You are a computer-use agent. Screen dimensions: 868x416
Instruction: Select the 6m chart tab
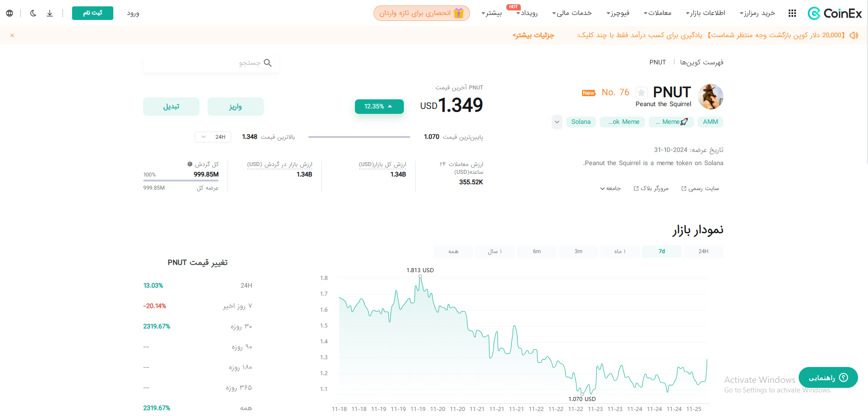pyautogui.click(x=537, y=251)
